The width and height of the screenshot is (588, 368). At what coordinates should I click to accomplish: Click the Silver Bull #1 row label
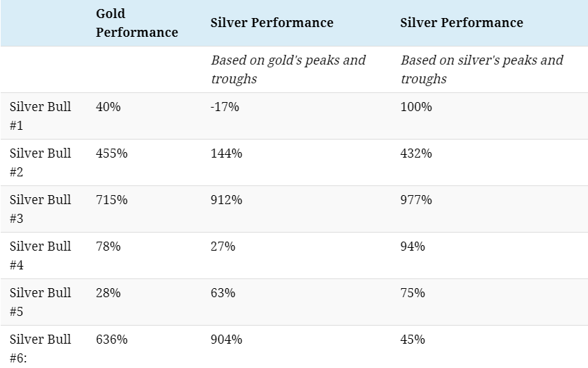pyautogui.click(x=40, y=116)
